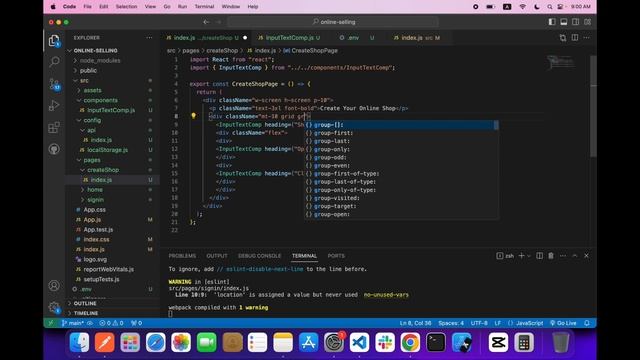
Task: Open localStorage.js in the explorer
Action: (107, 150)
